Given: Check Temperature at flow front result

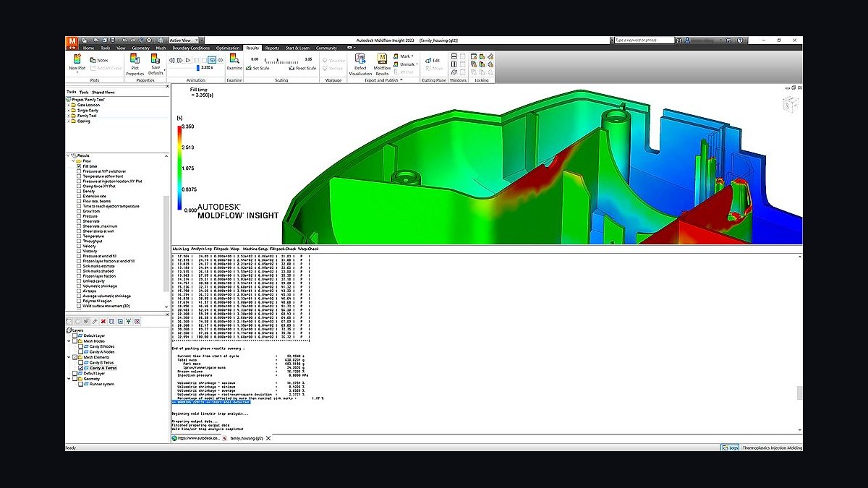Looking at the screenshot, I should [80, 176].
